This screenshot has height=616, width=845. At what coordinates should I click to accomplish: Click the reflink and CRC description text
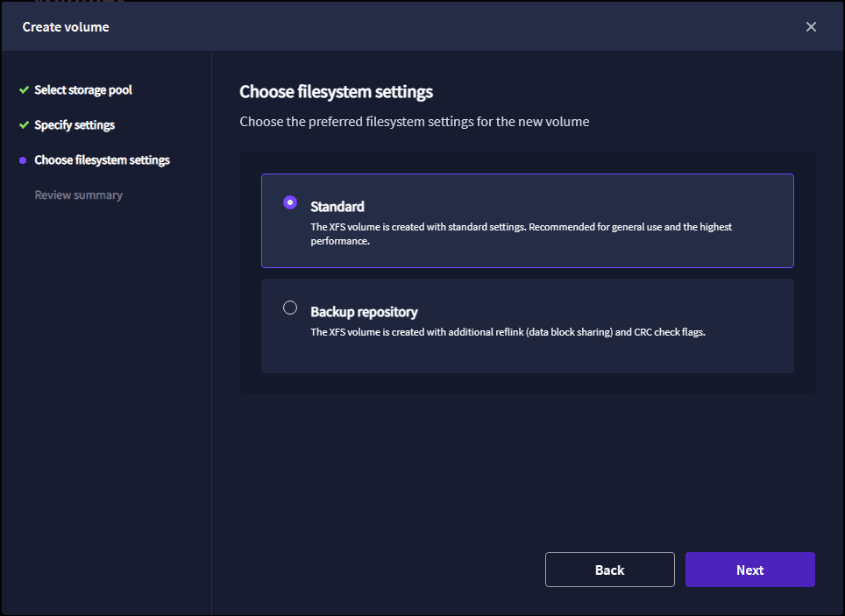coord(508,332)
